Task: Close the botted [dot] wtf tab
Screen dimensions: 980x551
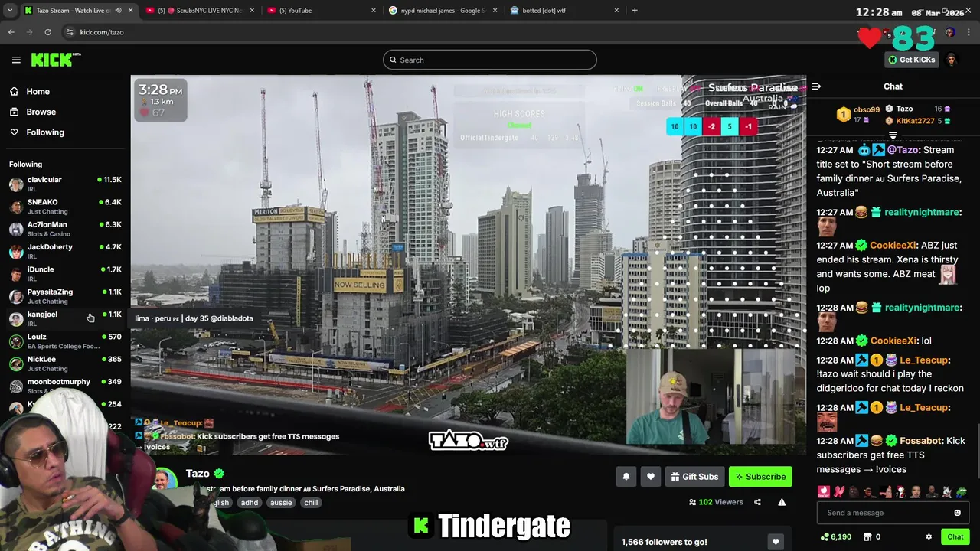Action: pos(616,10)
